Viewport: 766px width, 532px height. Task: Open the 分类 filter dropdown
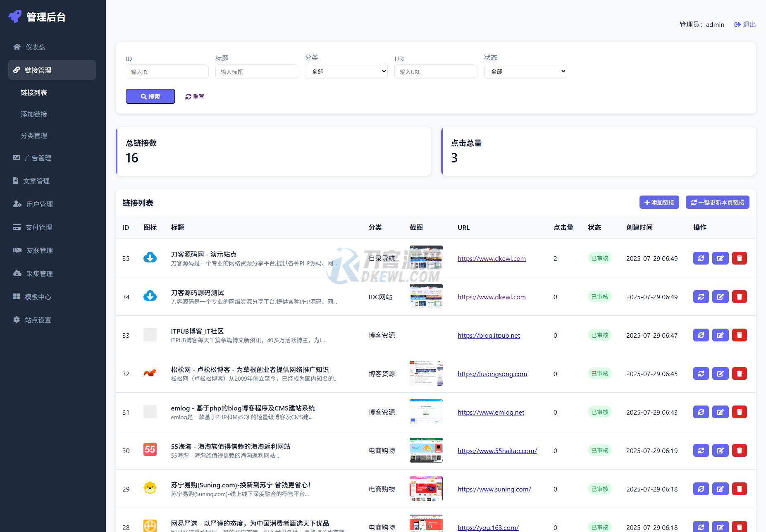(x=346, y=71)
